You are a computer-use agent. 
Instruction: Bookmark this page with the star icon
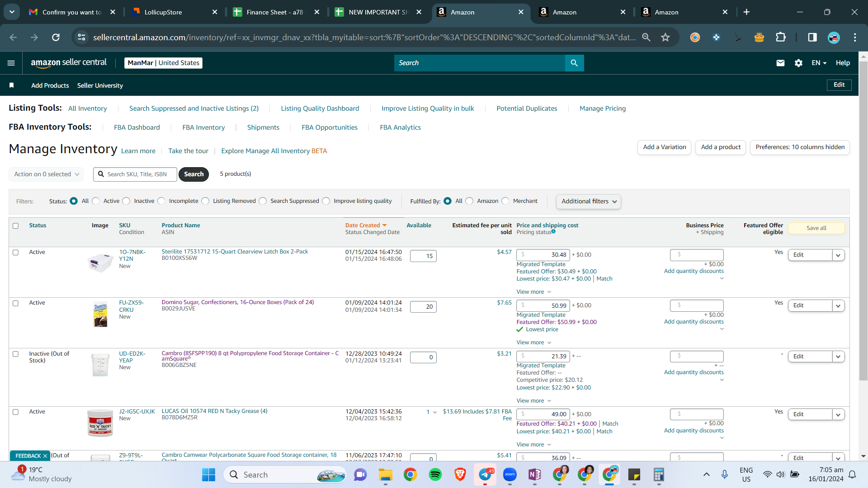(x=665, y=38)
